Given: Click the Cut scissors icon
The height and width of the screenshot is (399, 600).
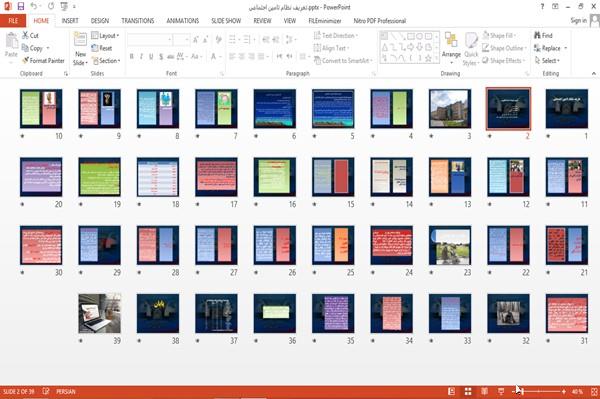Looking at the screenshot, I should [26, 35].
